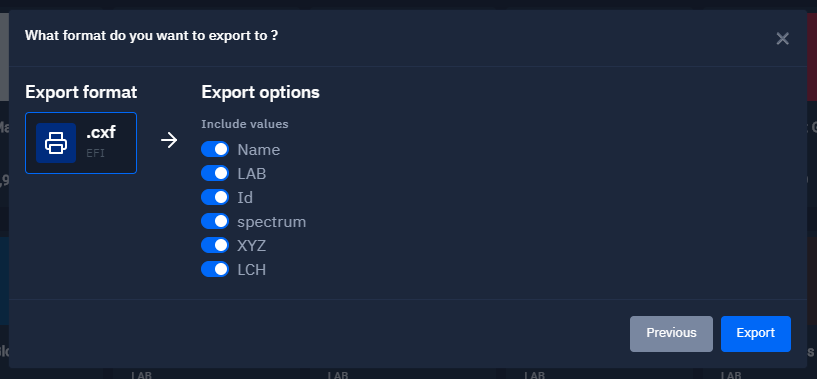Click the spectrum option label

271,222
